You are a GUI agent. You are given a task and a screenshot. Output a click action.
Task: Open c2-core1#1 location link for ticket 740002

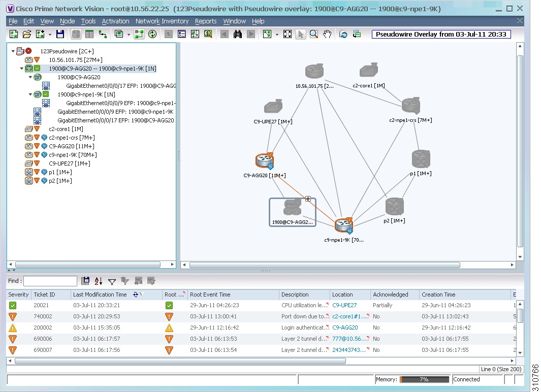pyautogui.click(x=349, y=316)
